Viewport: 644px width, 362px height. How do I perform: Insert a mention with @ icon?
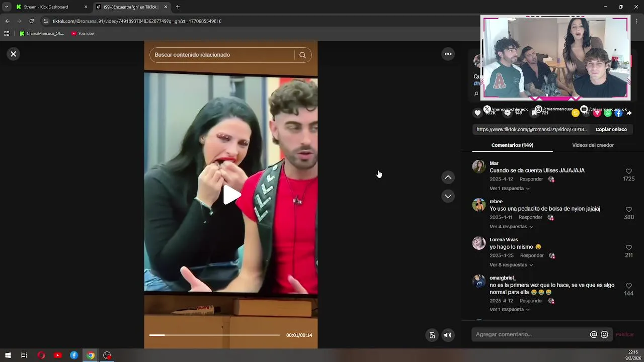coord(593,334)
